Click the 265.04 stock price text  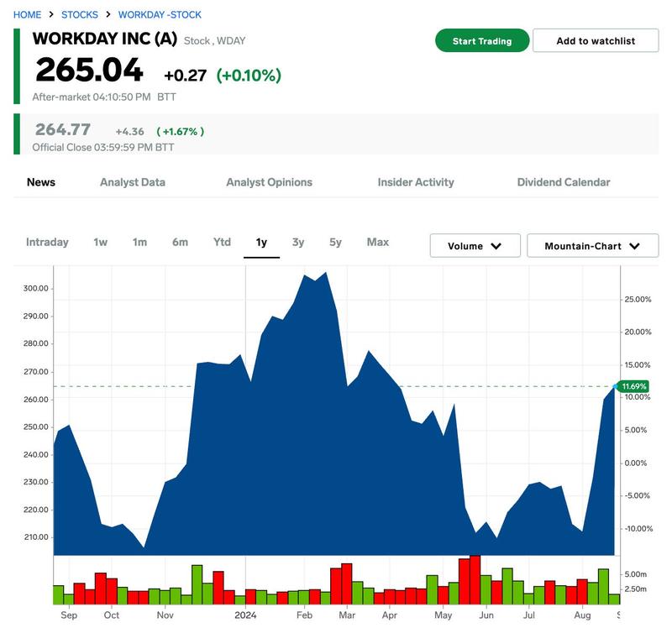(x=89, y=70)
